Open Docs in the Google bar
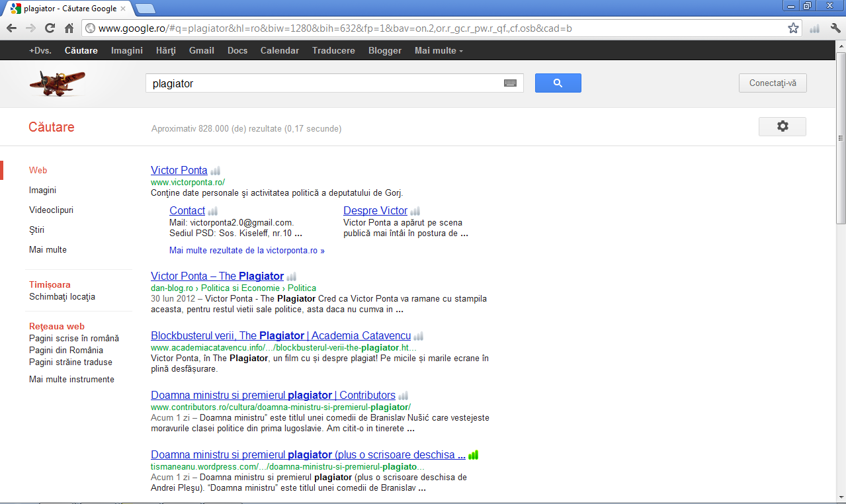 tap(237, 50)
